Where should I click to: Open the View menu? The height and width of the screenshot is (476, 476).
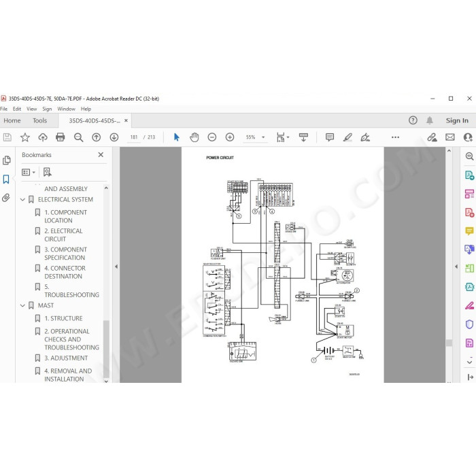click(31, 109)
